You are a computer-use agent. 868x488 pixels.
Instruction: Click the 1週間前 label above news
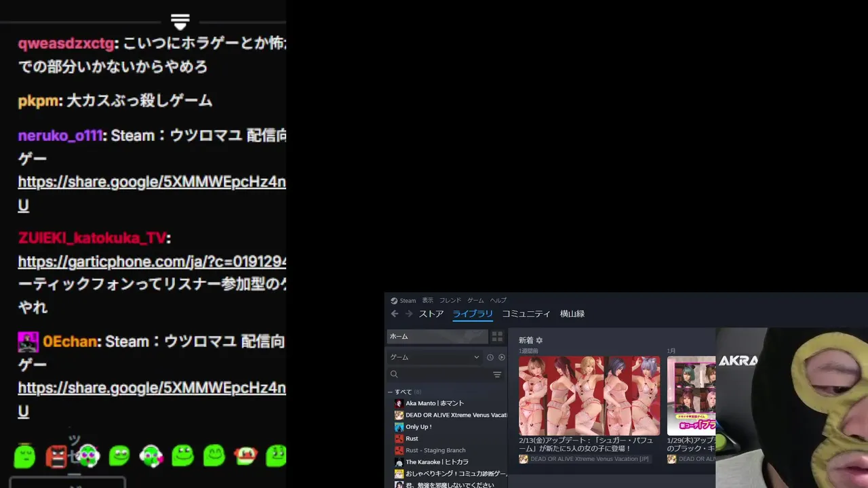528,351
